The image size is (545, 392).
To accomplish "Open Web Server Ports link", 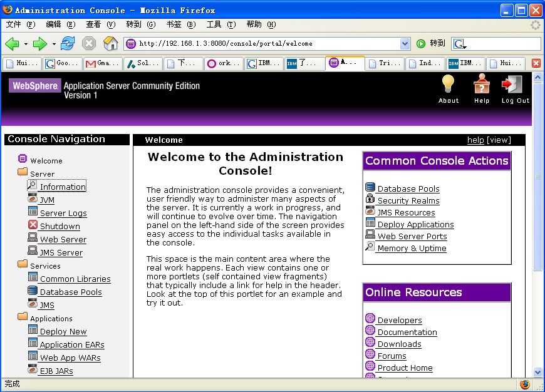I will [412, 236].
